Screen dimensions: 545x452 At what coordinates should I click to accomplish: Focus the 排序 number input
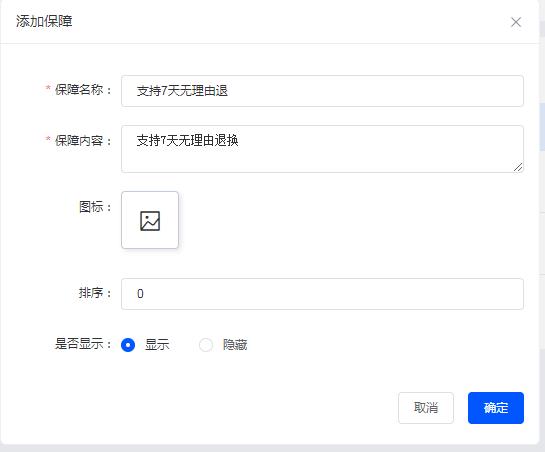(322, 294)
